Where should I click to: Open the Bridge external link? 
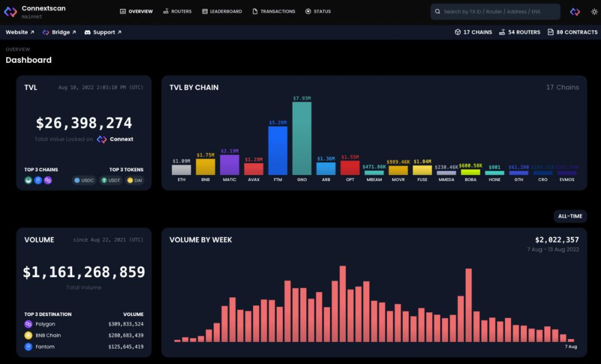click(x=59, y=32)
